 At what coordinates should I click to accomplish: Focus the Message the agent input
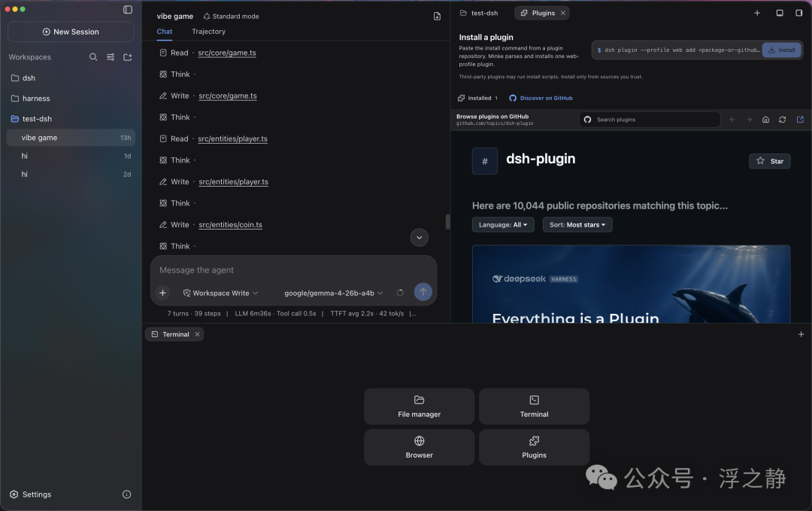pyautogui.click(x=294, y=270)
